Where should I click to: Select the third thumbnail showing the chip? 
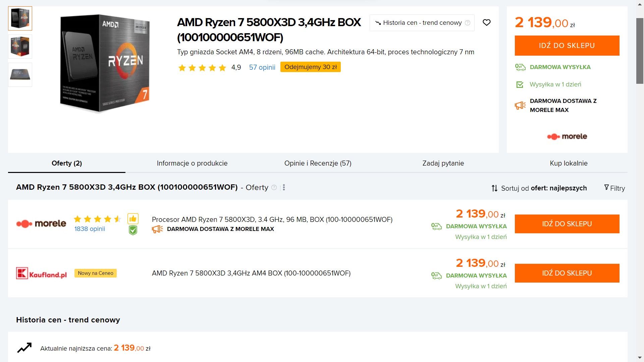click(x=20, y=75)
